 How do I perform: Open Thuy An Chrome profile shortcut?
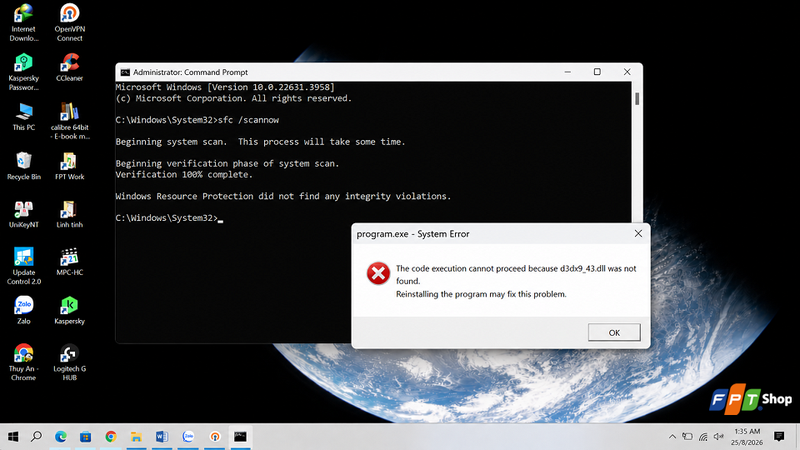(23, 362)
